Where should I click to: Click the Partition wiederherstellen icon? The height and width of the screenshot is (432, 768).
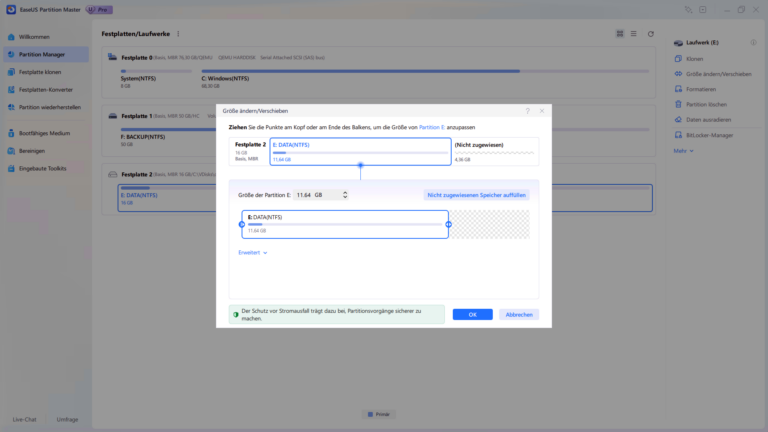tap(11, 107)
